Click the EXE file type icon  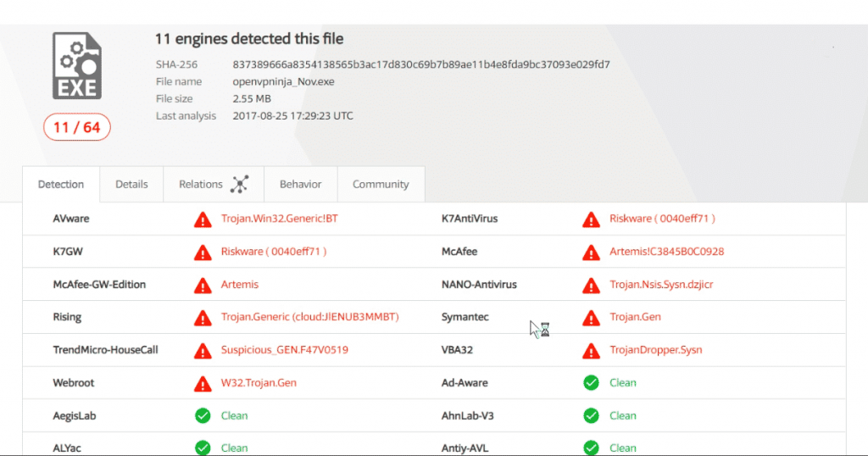[77, 66]
